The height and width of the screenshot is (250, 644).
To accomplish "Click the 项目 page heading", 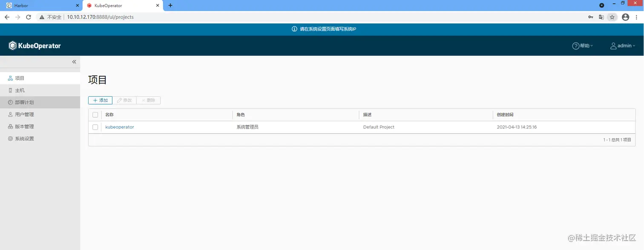I will pos(98,80).
